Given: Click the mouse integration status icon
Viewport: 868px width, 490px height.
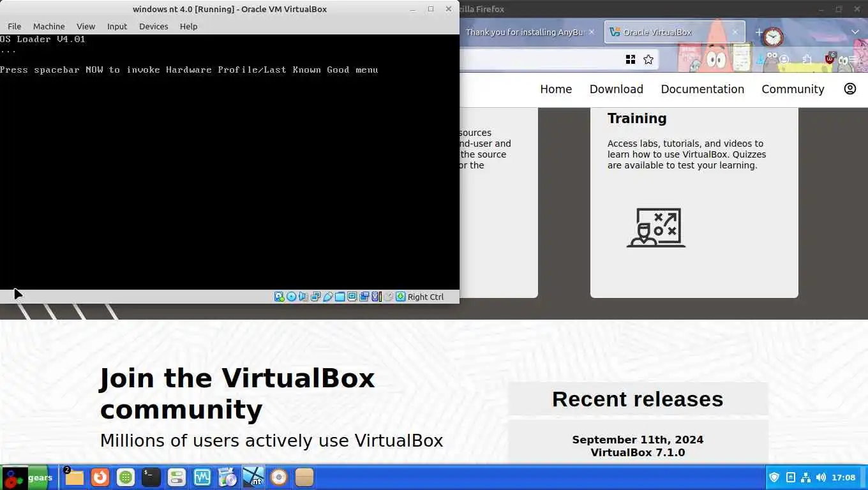Looking at the screenshot, I should (389, 297).
